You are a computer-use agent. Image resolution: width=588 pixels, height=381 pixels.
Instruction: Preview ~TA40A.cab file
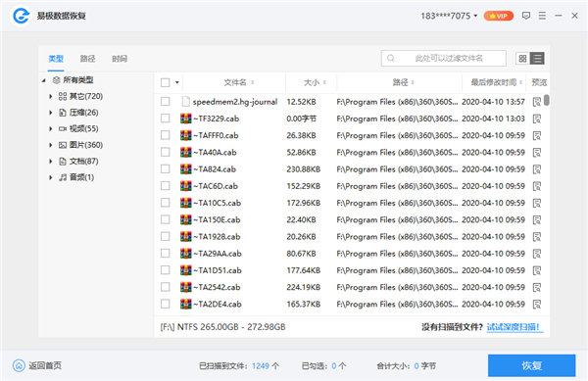click(537, 153)
